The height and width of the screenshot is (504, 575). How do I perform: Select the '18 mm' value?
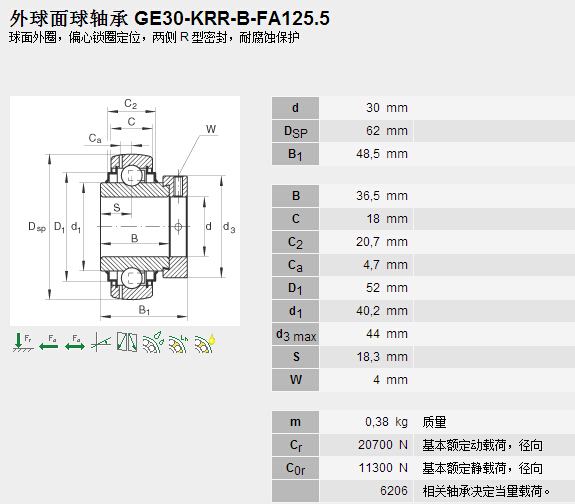[x=387, y=219]
